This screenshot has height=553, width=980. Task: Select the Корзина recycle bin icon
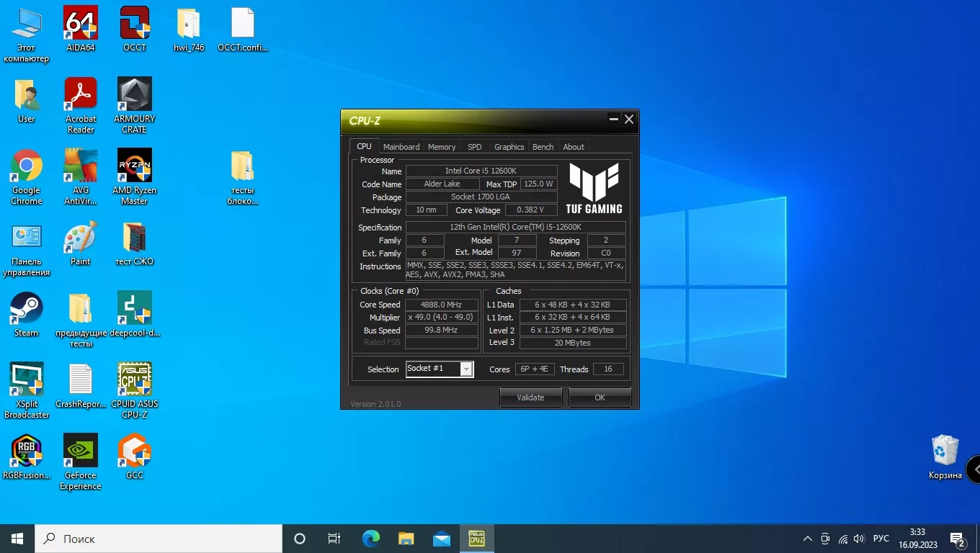click(945, 457)
